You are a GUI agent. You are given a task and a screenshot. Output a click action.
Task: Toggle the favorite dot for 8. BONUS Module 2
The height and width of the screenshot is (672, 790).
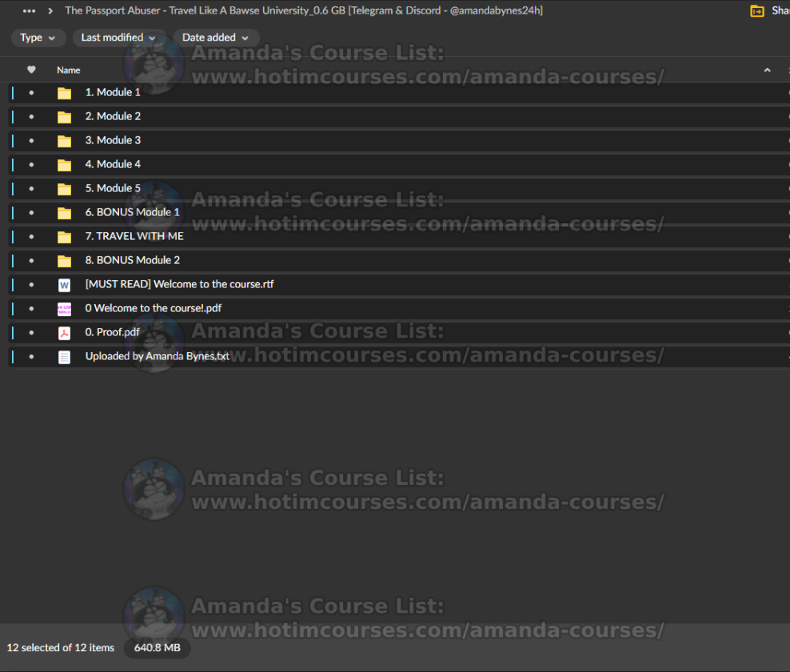click(x=31, y=261)
